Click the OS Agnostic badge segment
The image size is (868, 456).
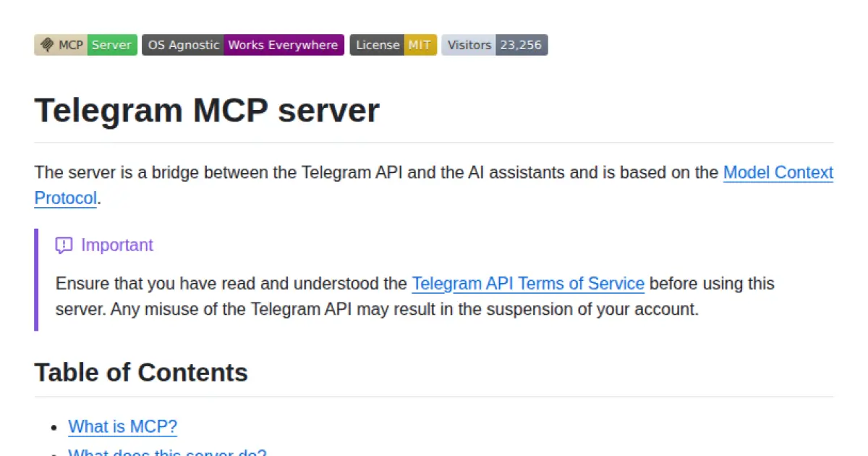click(183, 44)
